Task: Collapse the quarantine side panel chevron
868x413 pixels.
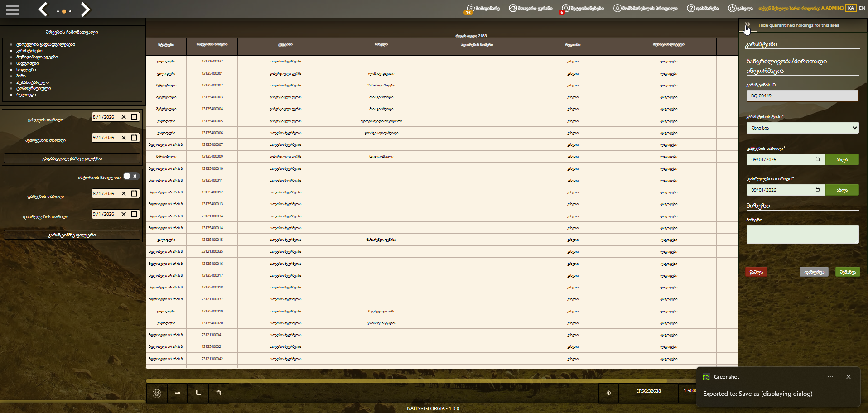Action: pyautogui.click(x=747, y=25)
